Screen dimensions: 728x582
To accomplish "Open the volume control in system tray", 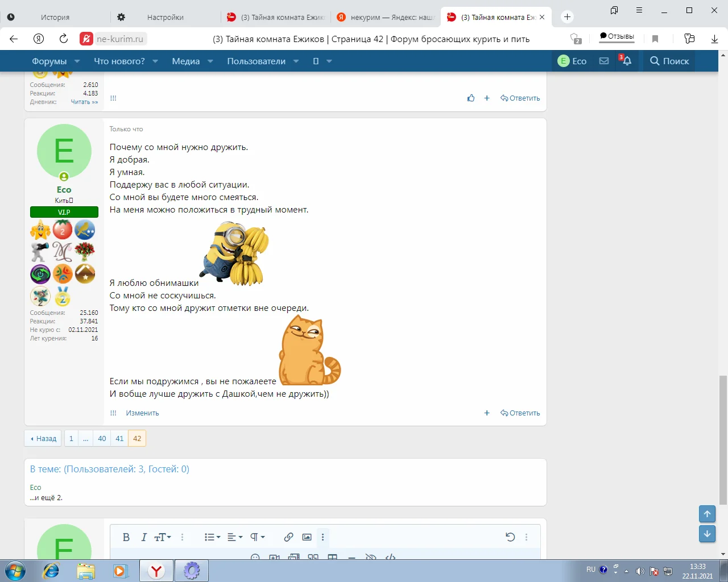I will [640, 571].
